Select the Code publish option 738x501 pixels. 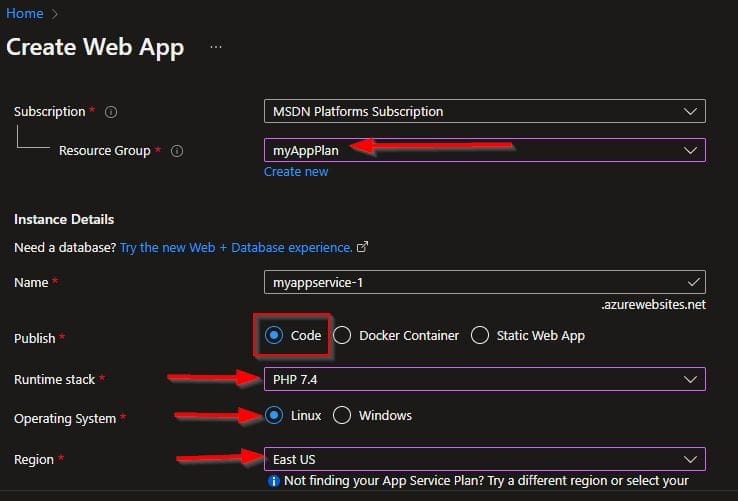275,336
